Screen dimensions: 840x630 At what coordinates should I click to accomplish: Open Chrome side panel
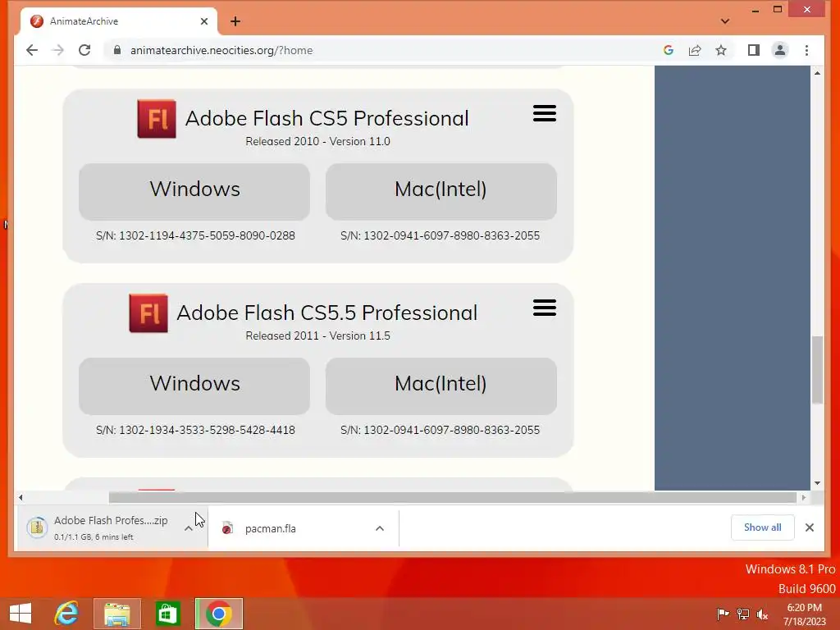tap(754, 50)
